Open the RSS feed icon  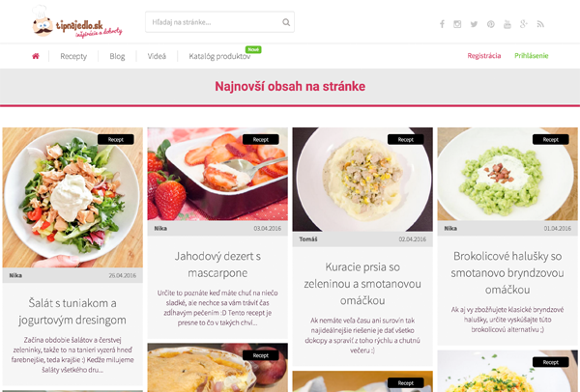540,24
